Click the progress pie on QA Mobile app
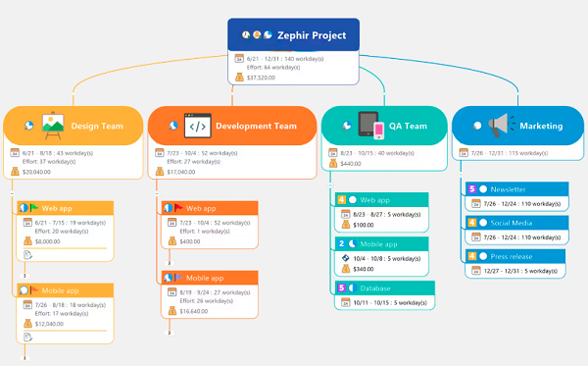Image resolution: width=588 pixels, height=366 pixels. coord(353,244)
